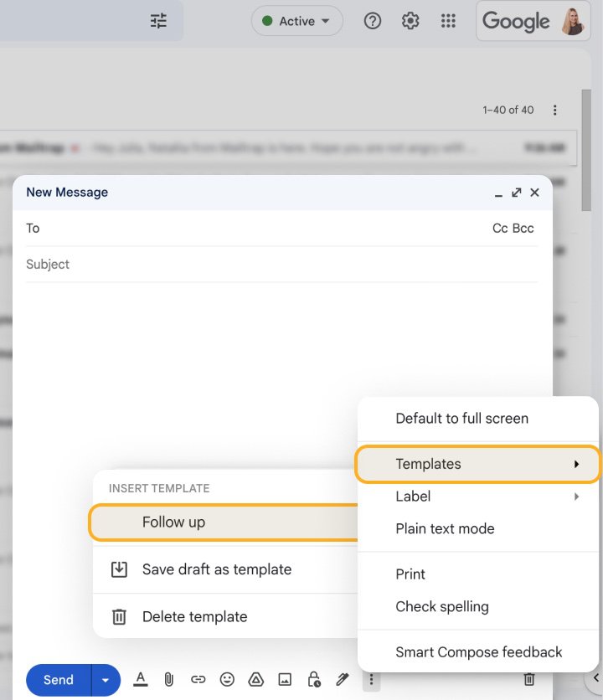Insert a hyperlink into the email
Screen dimensions: 603x700
click(198, 680)
